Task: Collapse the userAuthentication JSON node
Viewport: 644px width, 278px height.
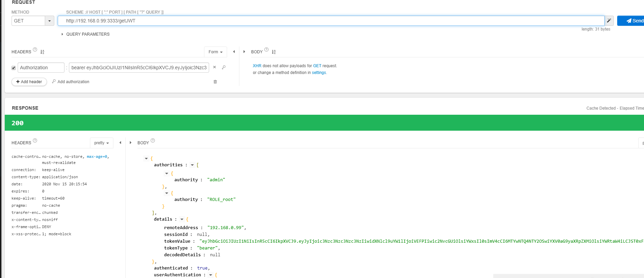Action: pyautogui.click(x=210, y=275)
